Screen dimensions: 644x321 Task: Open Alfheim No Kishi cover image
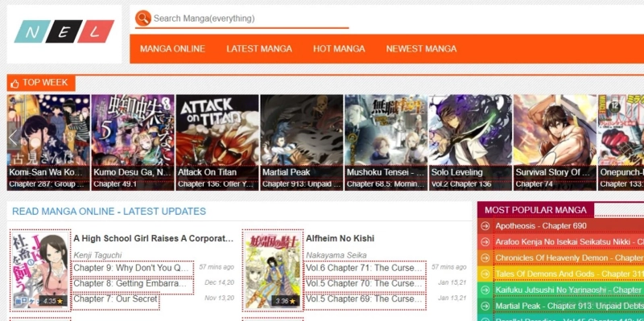[x=273, y=270]
